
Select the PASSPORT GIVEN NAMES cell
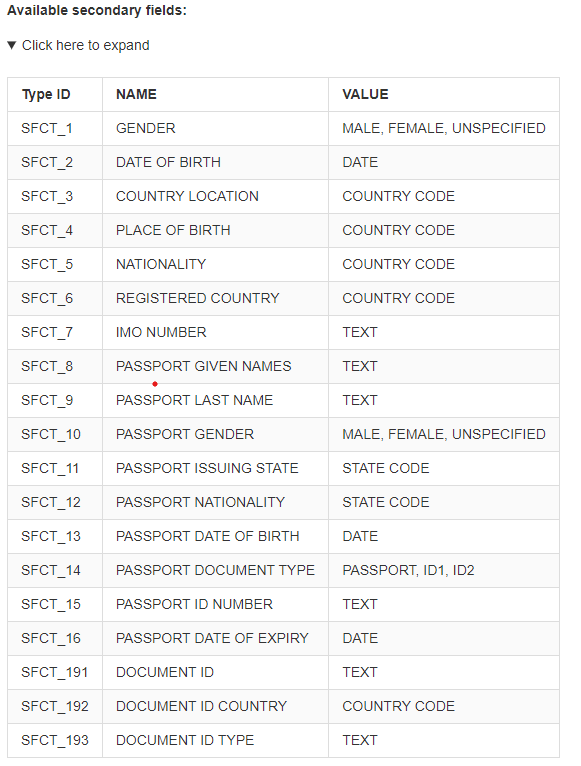(x=215, y=366)
